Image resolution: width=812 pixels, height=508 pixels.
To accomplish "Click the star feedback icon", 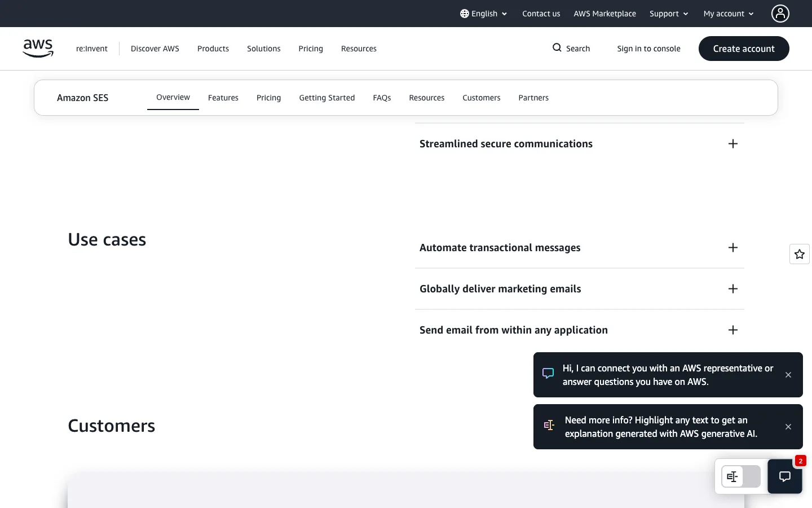I will 800,254.
